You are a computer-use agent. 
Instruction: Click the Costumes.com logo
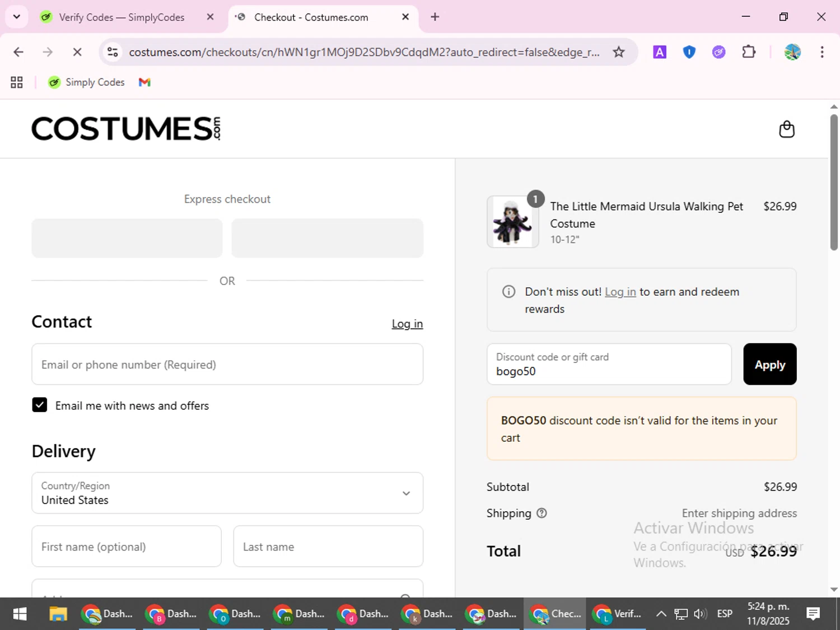click(126, 128)
